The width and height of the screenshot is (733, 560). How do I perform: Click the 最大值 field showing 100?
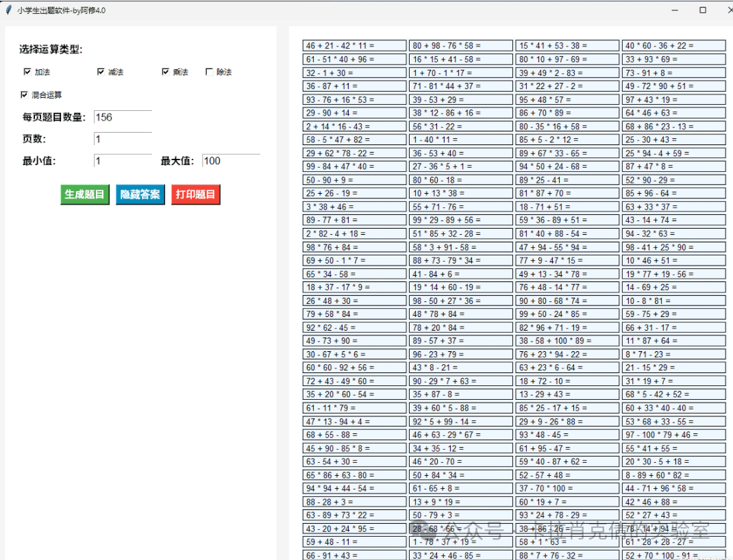click(230, 161)
